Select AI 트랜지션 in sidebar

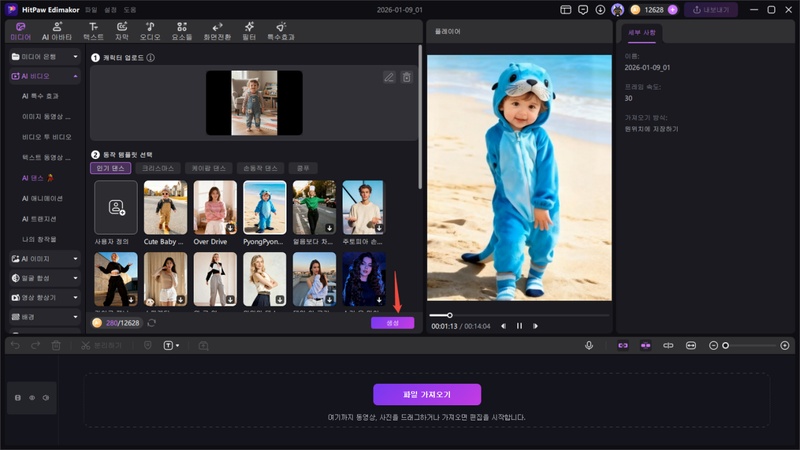[x=39, y=219]
